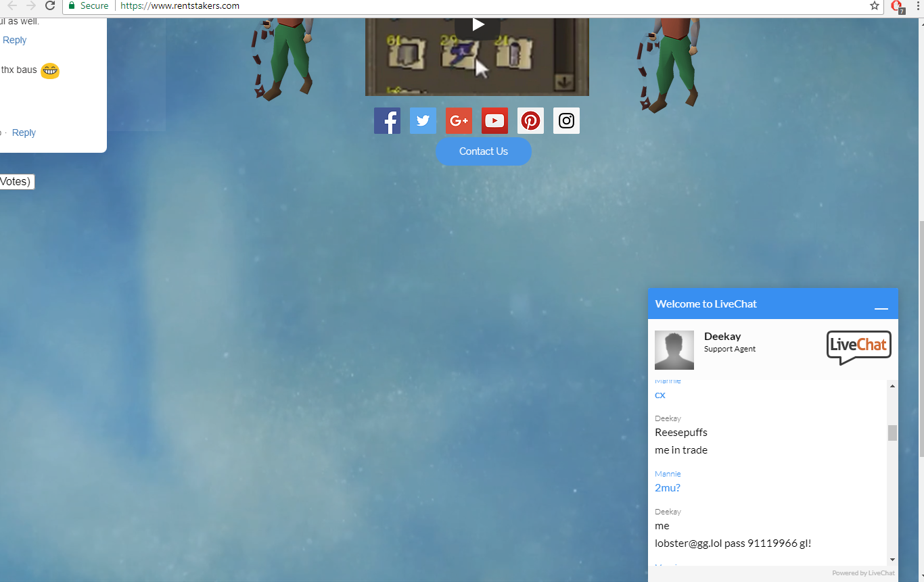Open the Chrome three-dot menu
924x582 pixels.
point(918,5)
